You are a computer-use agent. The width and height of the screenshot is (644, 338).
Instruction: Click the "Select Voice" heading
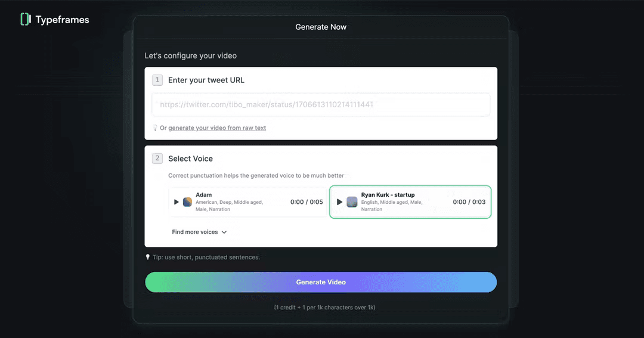pyautogui.click(x=191, y=159)
